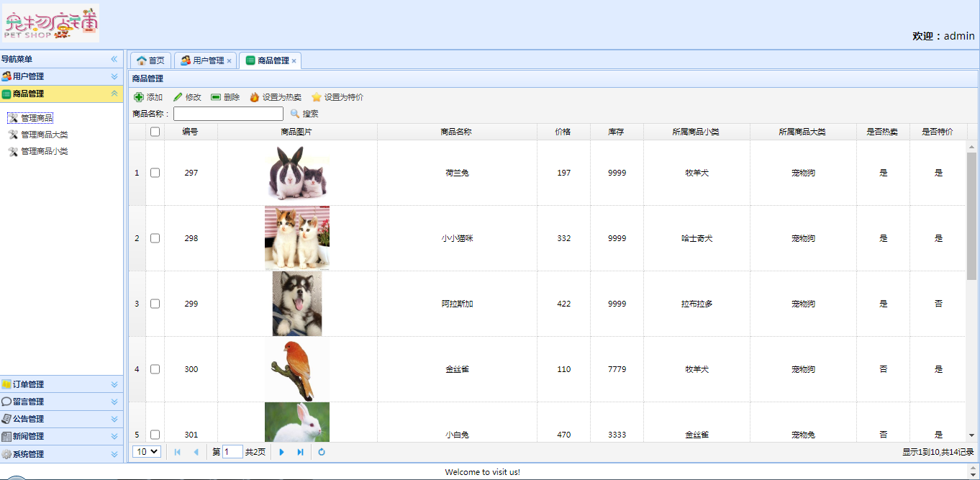This screenshot has width=980, height=480.
Task: Expand the 订单管理 accordion section
Action: tap(114, 384)
